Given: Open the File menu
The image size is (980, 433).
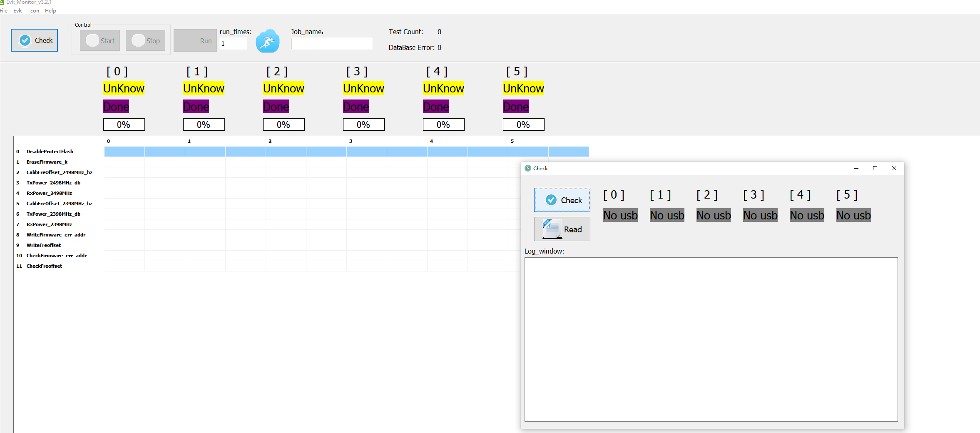Looking at the screenshot, I should click(x=4, y=11).
